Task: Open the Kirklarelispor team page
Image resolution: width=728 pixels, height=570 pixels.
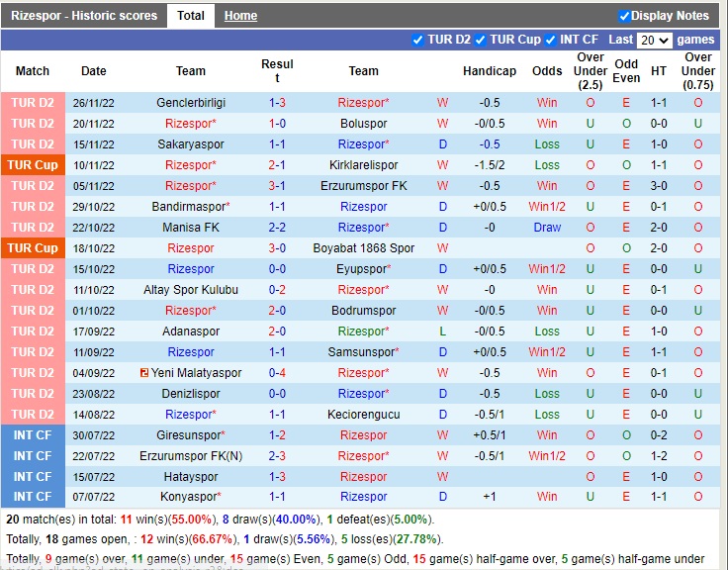Action: 363,165
